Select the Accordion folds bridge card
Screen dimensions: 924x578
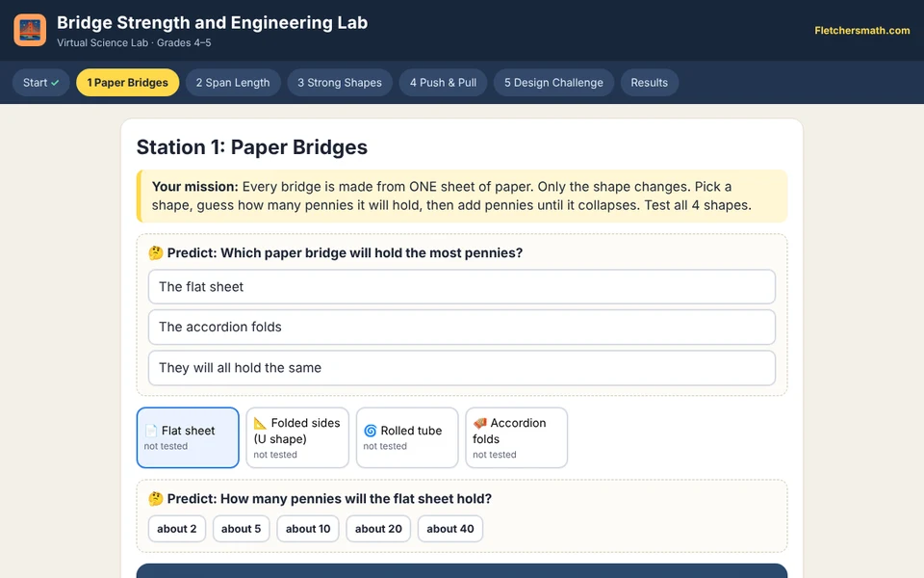517,437
